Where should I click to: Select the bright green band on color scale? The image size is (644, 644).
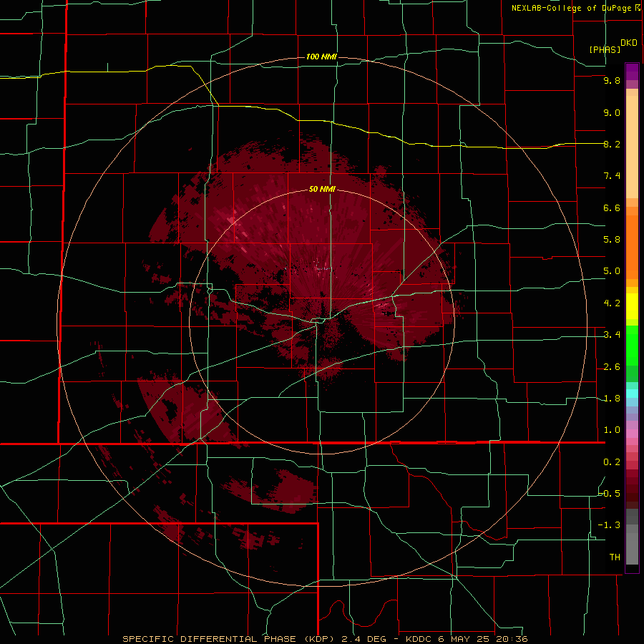(632, 345)
